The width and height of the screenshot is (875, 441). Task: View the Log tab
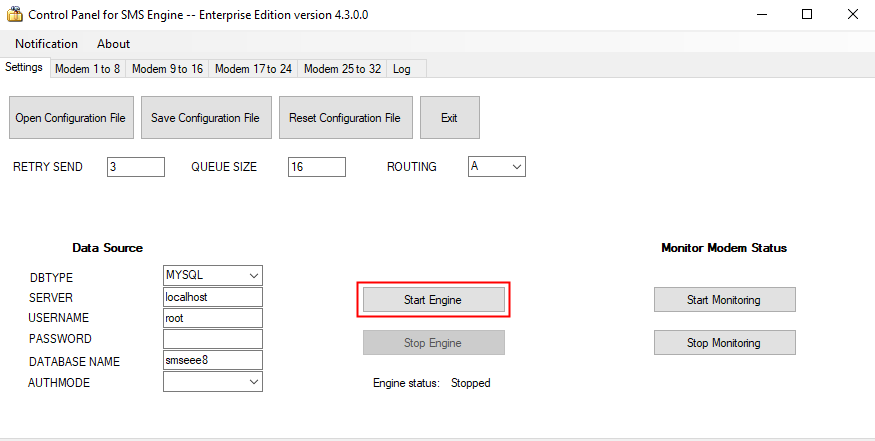(402, 69)
